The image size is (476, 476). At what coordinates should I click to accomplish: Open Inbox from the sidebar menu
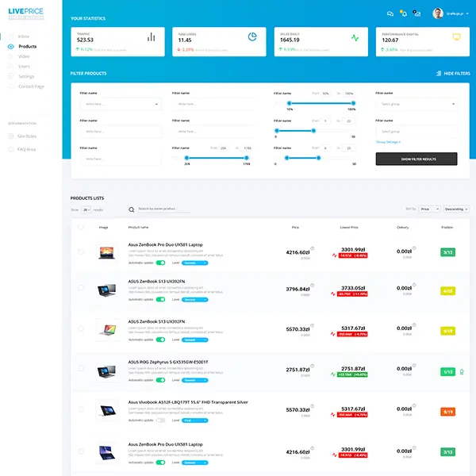24,36
